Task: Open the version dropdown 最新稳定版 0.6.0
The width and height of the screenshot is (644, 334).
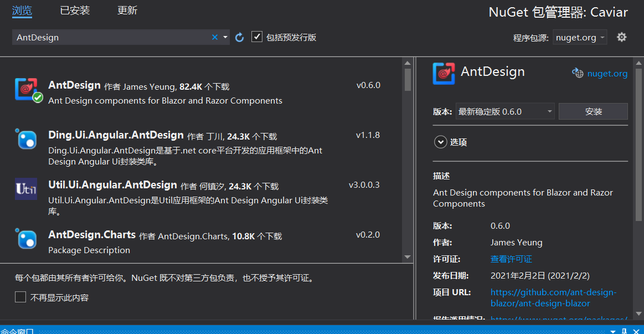Action: pos(505,111)
